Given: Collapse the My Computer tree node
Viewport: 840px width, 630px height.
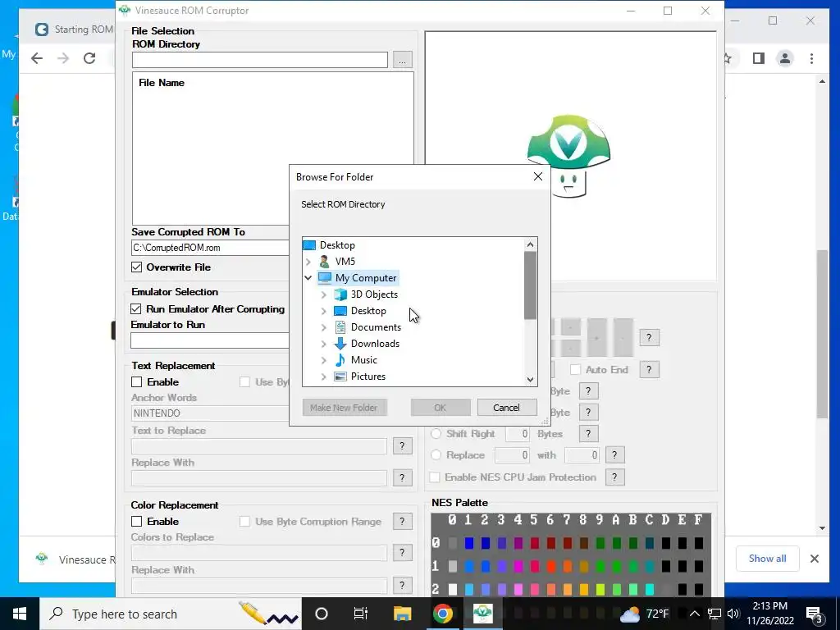Looking at the screenshot, I should click(308, 278).
